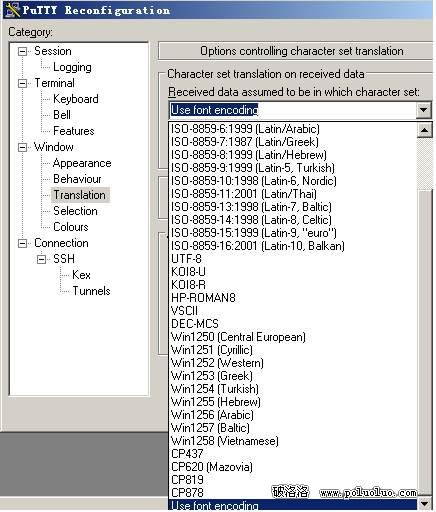This screenshot has width=436, height=512.
Task: Select the Tunnels category under SSH
Action: [91, 291]
